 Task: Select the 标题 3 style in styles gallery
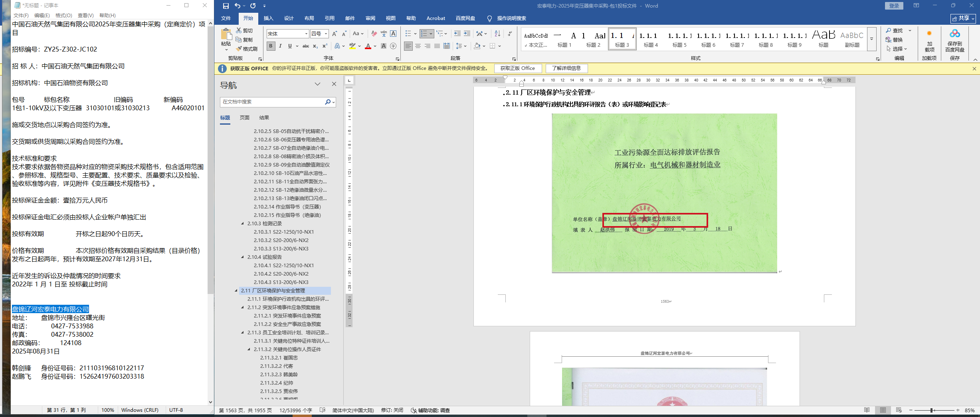[x=622, y=39]
